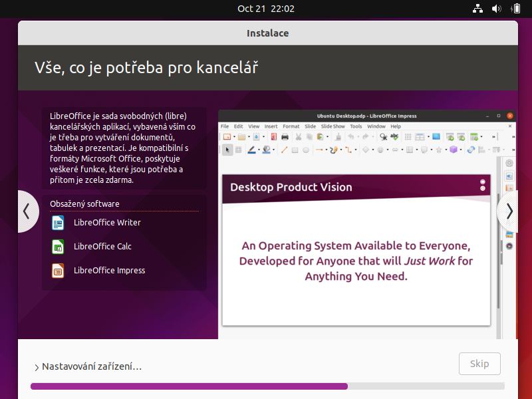Open the Slide Show menu
The width and height of the screenshot is (532, 399).
pyautogui.click(x=332, y=126)
